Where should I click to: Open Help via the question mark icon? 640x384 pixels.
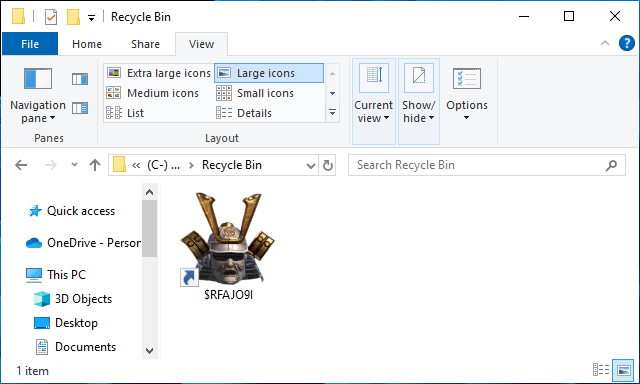point(627,43)
